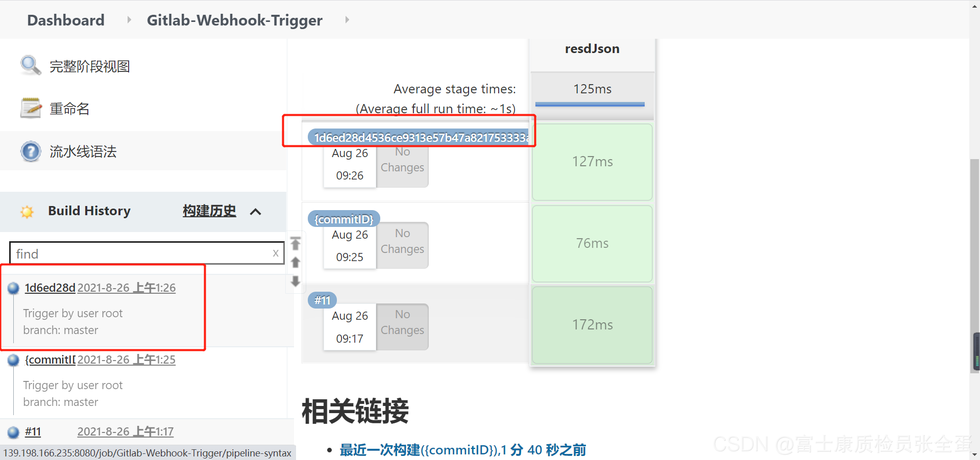Focus the find build search field
This screenshot has width=980, height=460.
coord(147,253)
